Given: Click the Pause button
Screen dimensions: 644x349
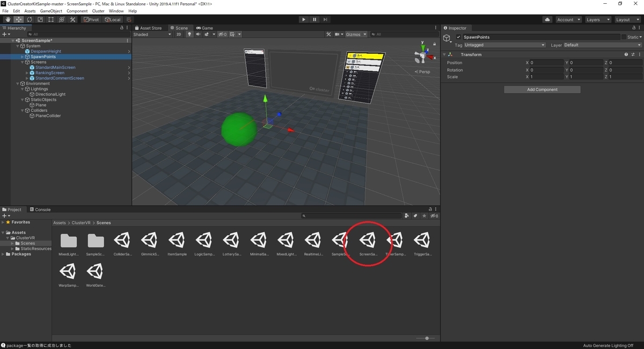Looking at the screenshot, I should click(x=314, y=19).
